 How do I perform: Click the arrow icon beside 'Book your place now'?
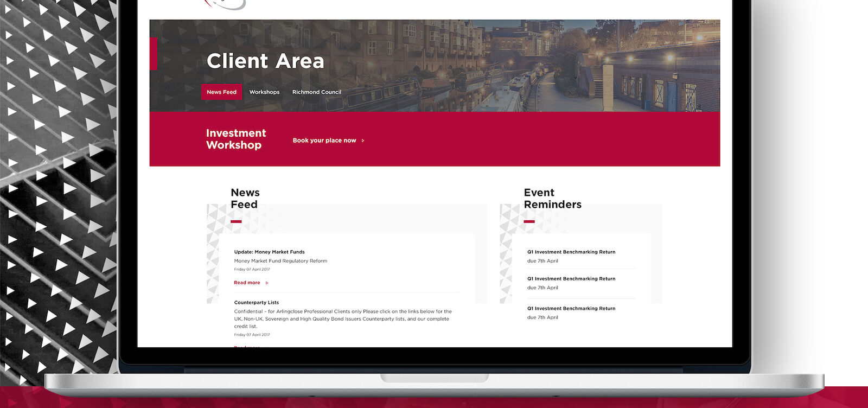[363, 141]
